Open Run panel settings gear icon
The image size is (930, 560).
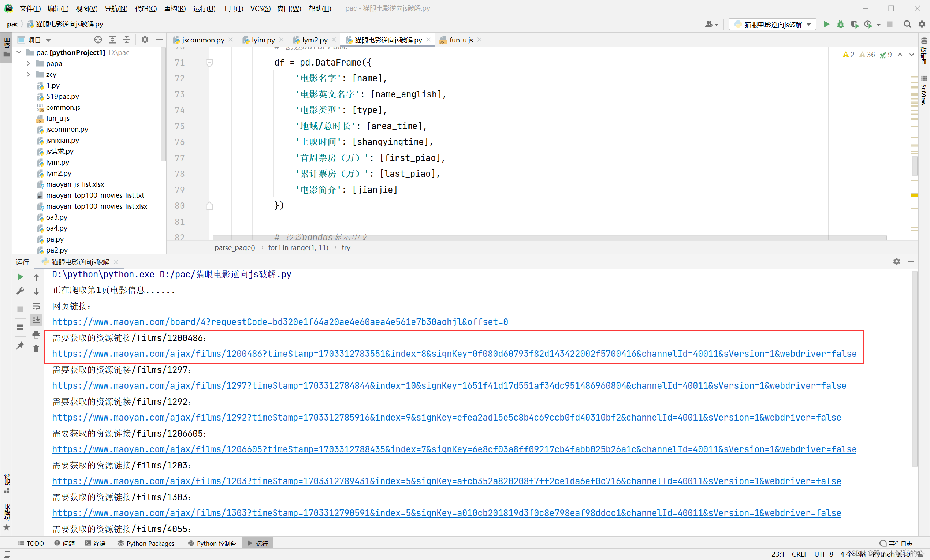tap(896, 261)
